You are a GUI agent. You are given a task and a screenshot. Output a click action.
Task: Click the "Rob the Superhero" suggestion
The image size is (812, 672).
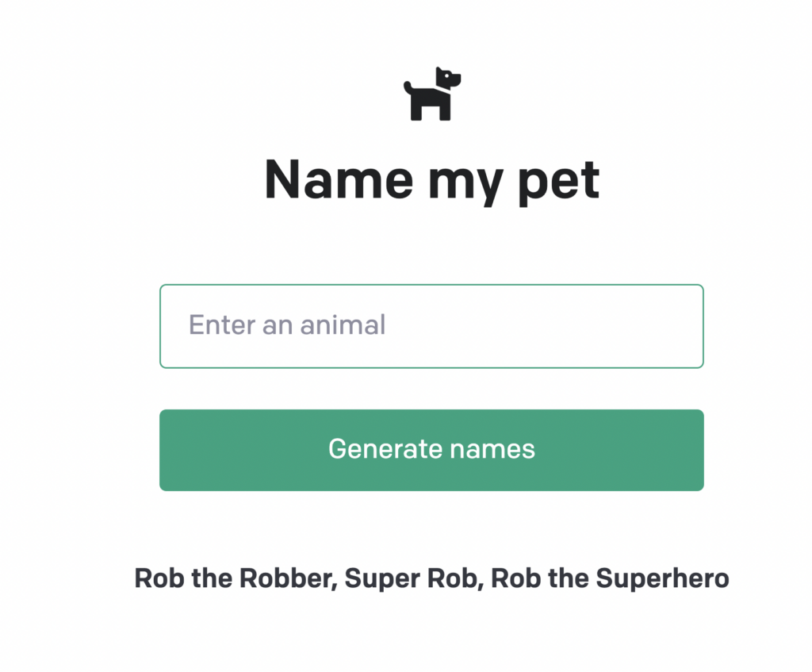(610, 578)
